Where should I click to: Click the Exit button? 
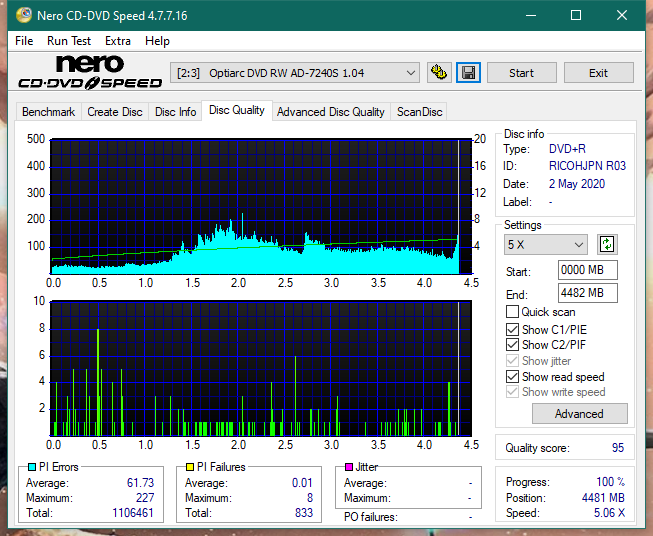click(x=598, y=73)
